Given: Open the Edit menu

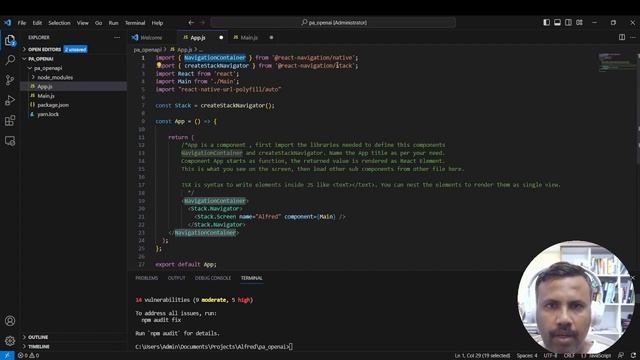Looking at the screenshot, I should 37,23.
